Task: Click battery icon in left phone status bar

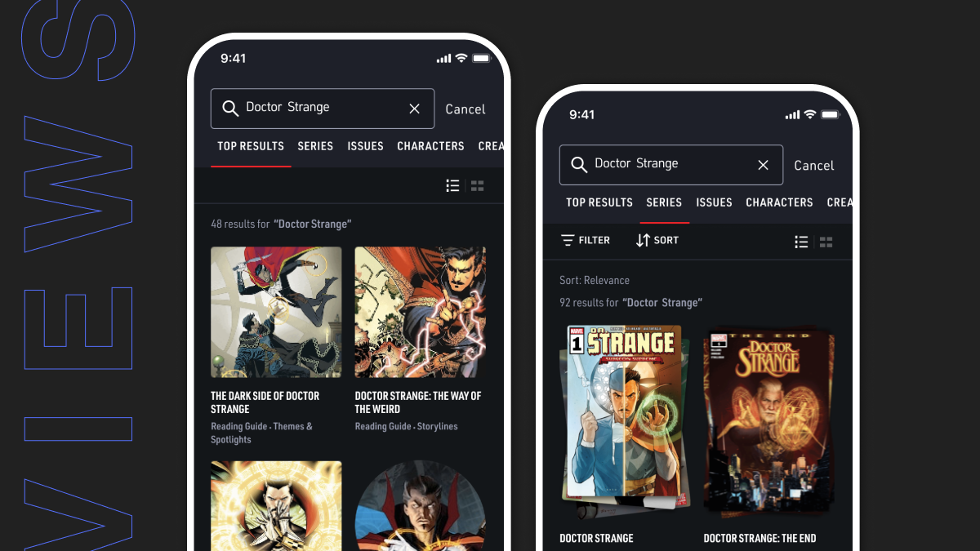Action: pos(481,59)
